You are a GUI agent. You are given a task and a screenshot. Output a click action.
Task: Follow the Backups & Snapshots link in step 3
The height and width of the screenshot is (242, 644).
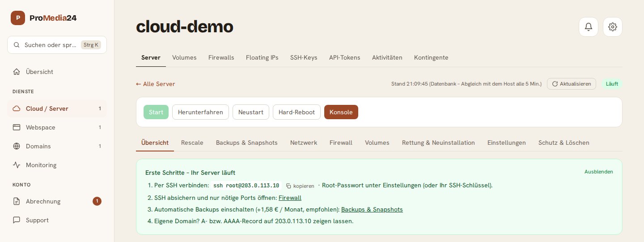372,209
